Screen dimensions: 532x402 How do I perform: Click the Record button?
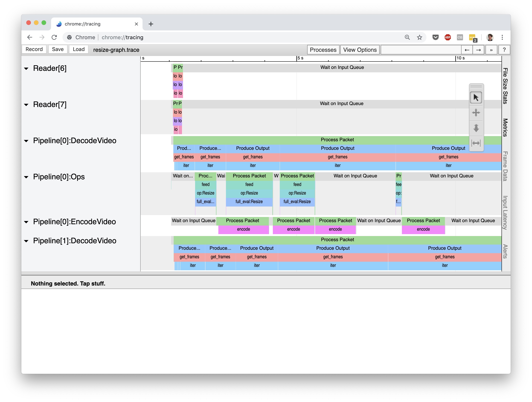click(34, 49)
